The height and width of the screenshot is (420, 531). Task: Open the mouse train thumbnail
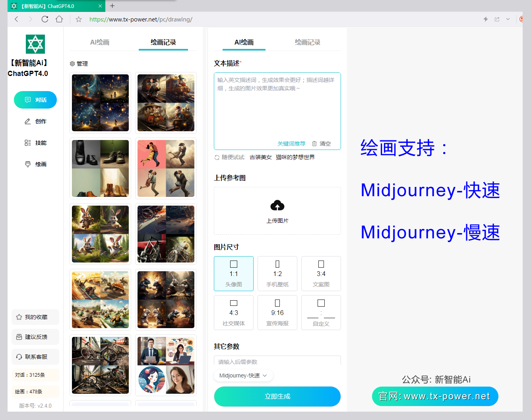[166, 103]
